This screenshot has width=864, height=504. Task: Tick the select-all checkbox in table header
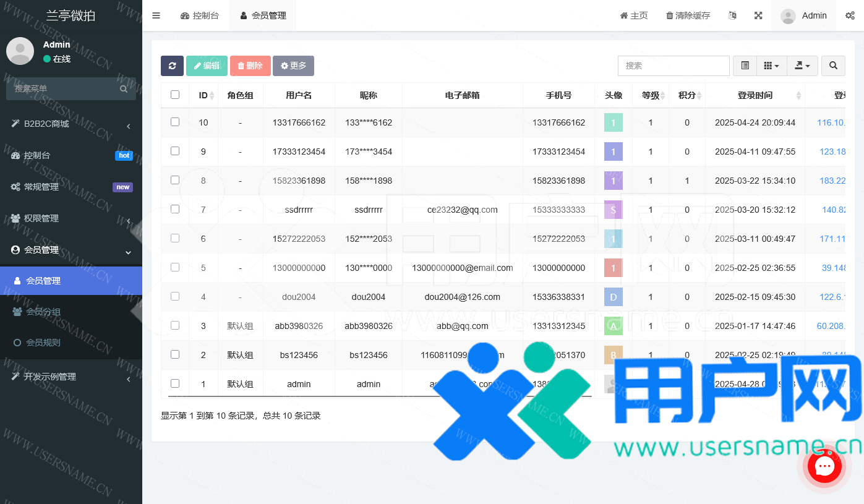pos(175,95)
